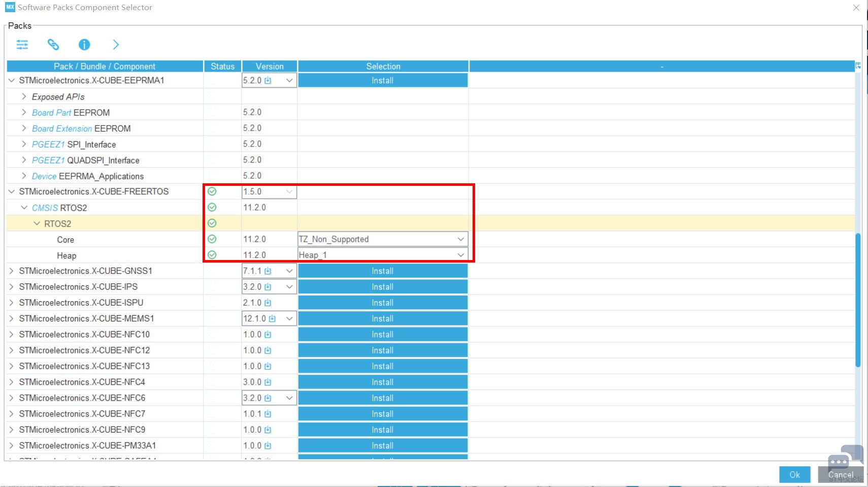Click the MX application icon in title bar
The height and width of the screenshot is (487, 868).
click(x=10, y=7)
